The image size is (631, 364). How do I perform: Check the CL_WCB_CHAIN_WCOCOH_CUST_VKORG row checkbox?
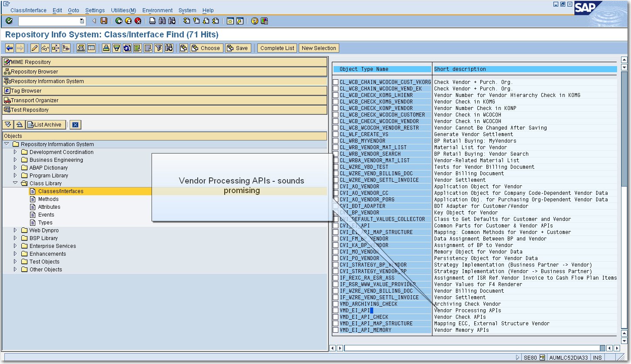point(335,82)
